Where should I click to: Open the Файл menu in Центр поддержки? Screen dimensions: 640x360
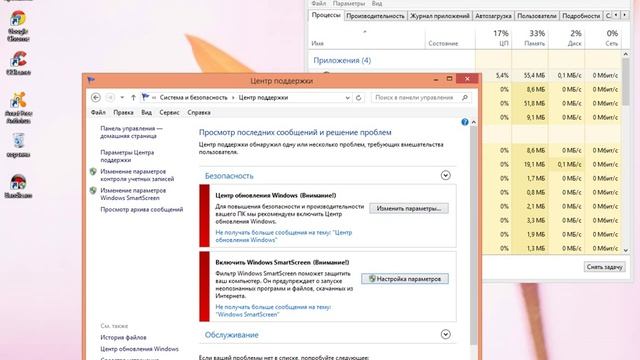(x=98, y=112)
